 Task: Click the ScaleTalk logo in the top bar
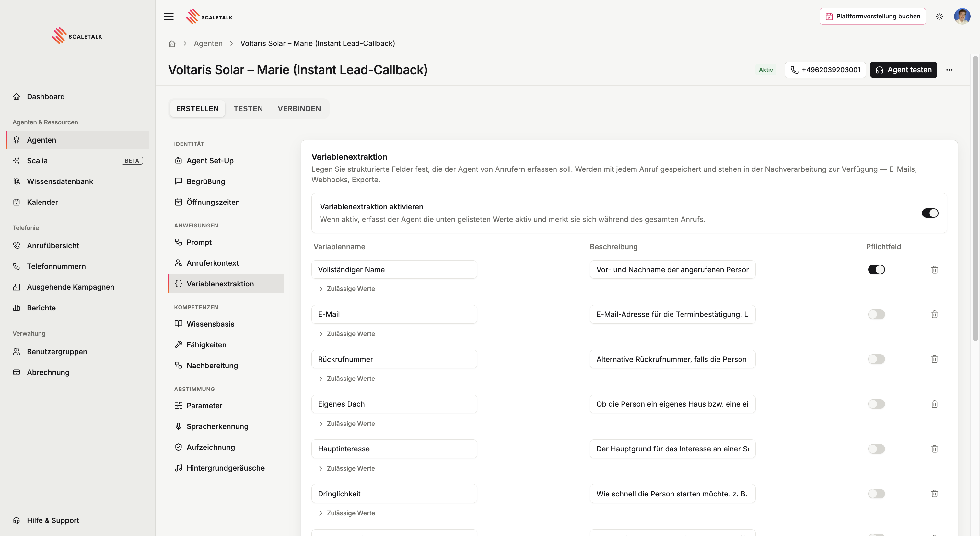(x=209, y=17)
